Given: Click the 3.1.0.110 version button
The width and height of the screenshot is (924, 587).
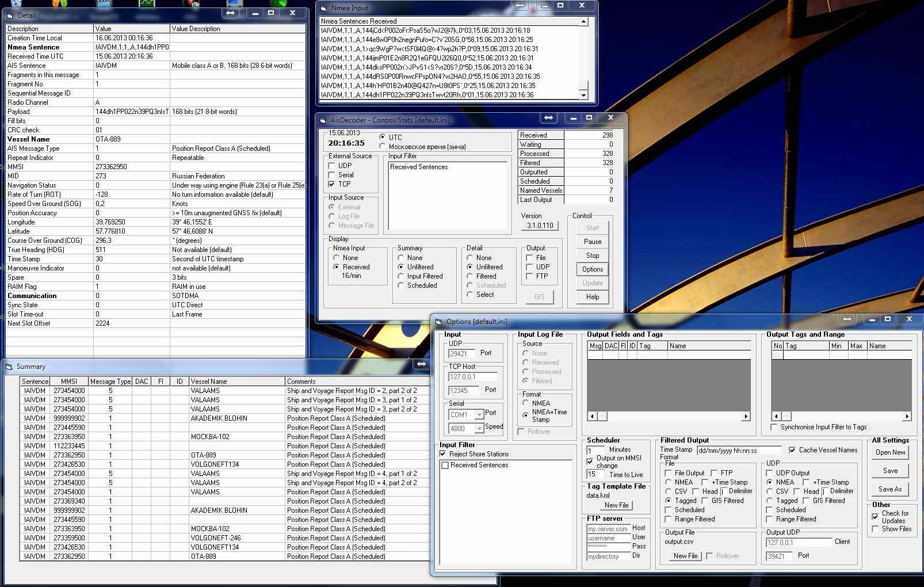Looking at the screenshot, I should pos(540,226).
